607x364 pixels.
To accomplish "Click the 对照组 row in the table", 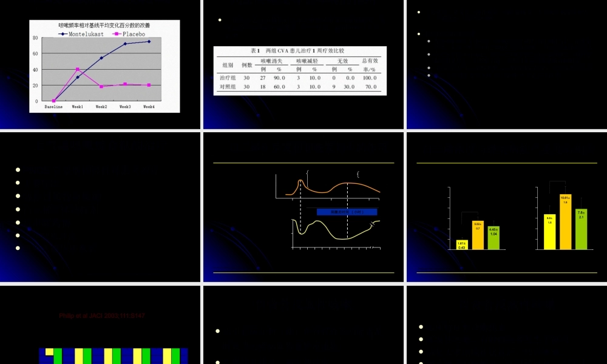I will [226, 87].
